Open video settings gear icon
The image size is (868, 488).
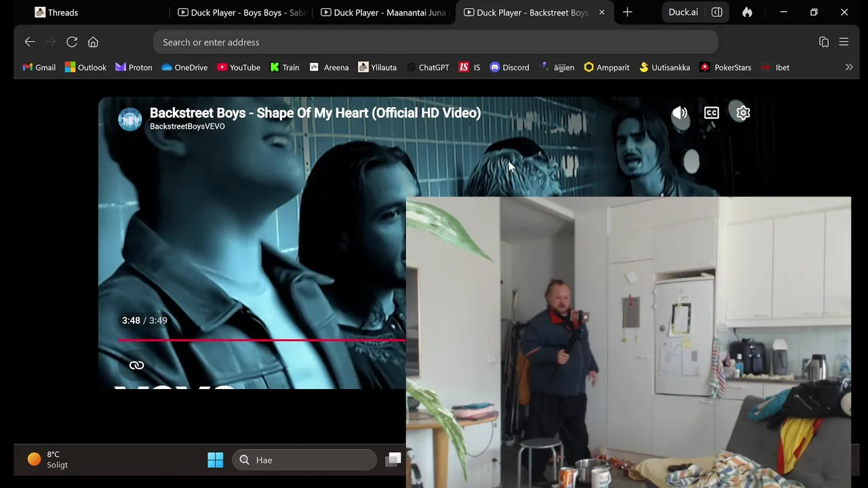(743, 113)
